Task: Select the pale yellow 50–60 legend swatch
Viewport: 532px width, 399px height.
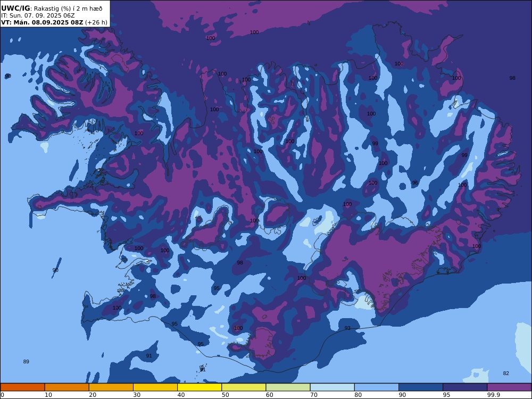Action: pos(244,387)
